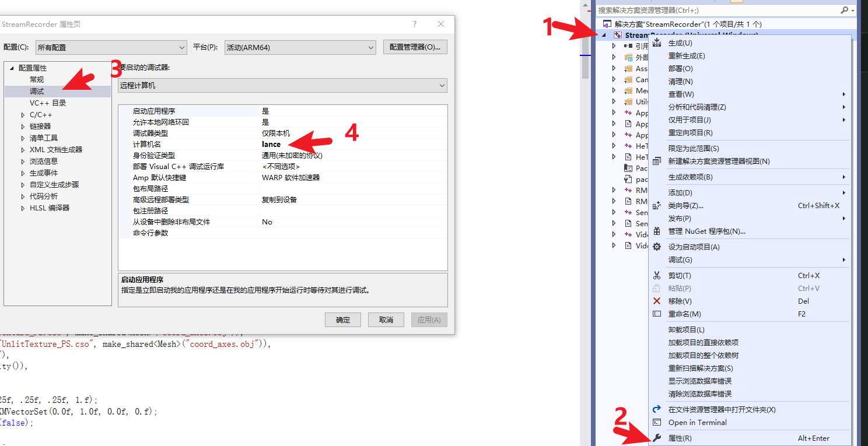Click the Ass folder icon in the tree
The width and height of the screenshot is (868, 446).
628,68
